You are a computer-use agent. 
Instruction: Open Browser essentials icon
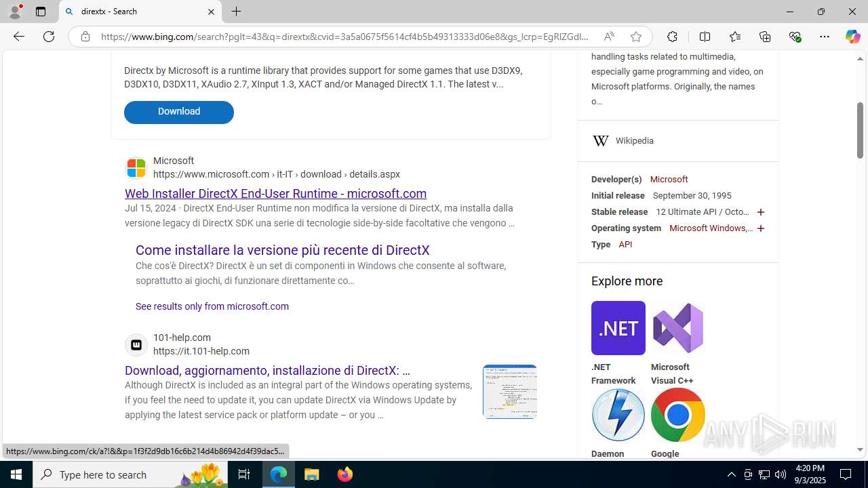pyautogui.click(x=795, y=37)
